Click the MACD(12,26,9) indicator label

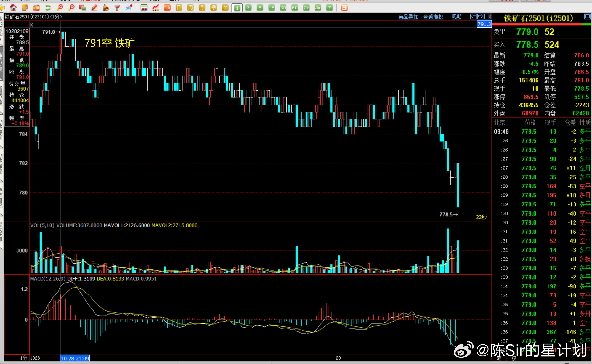[48, 279]
